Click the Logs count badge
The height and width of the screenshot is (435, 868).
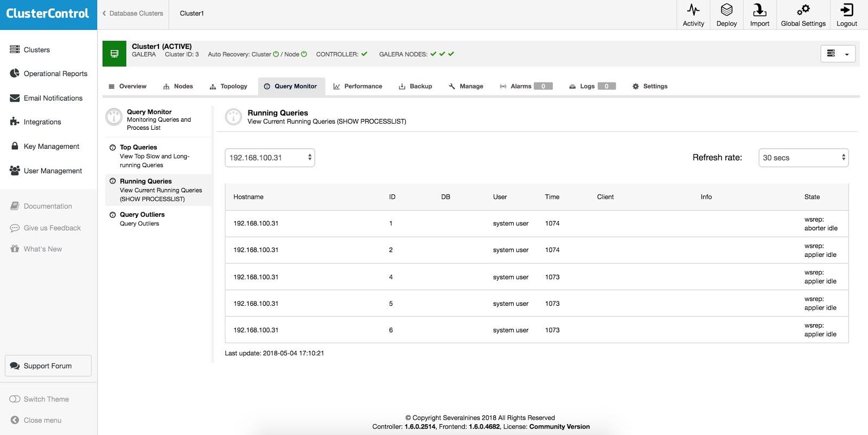tap(607, 86)
